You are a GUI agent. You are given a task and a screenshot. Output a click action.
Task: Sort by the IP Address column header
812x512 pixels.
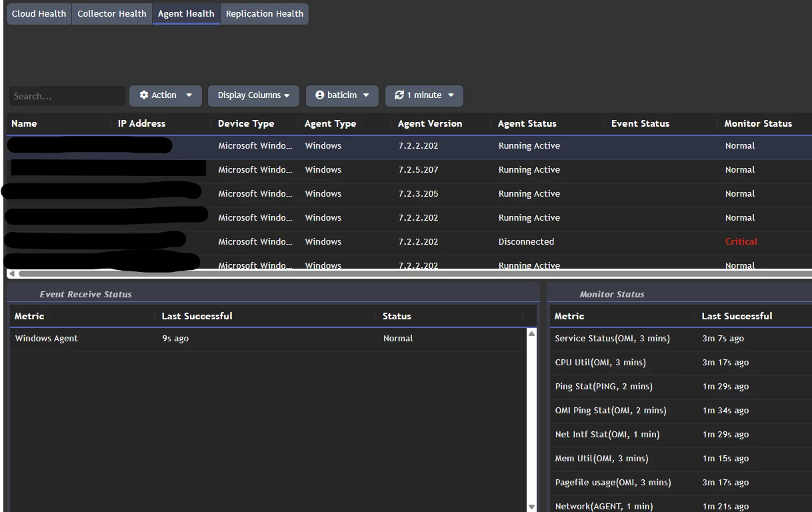coord(141,123)
